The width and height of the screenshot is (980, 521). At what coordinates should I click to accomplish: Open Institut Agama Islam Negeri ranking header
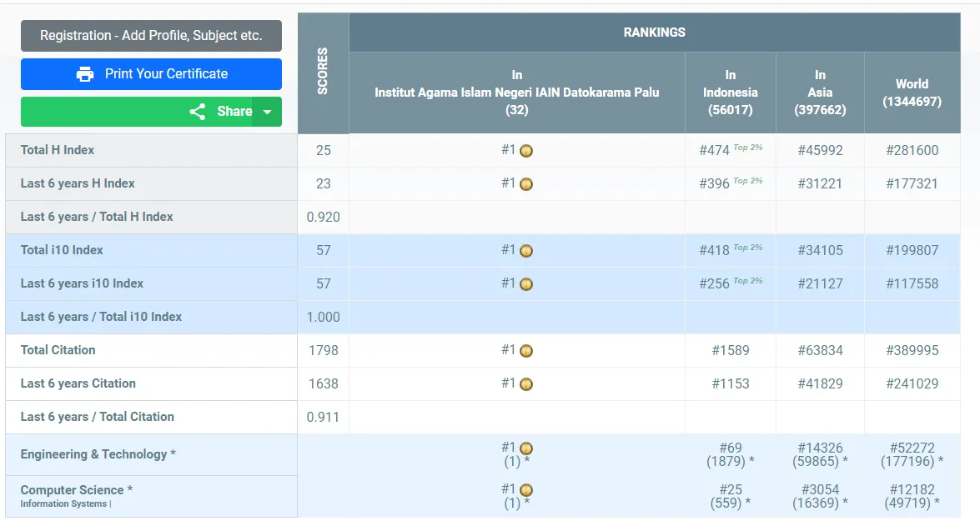[516, 93]
